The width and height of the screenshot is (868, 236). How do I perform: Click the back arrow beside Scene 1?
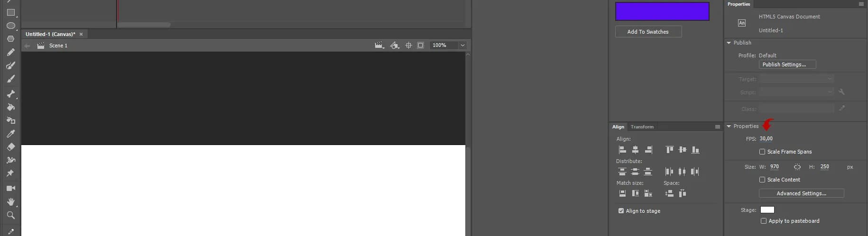point(27,45)
